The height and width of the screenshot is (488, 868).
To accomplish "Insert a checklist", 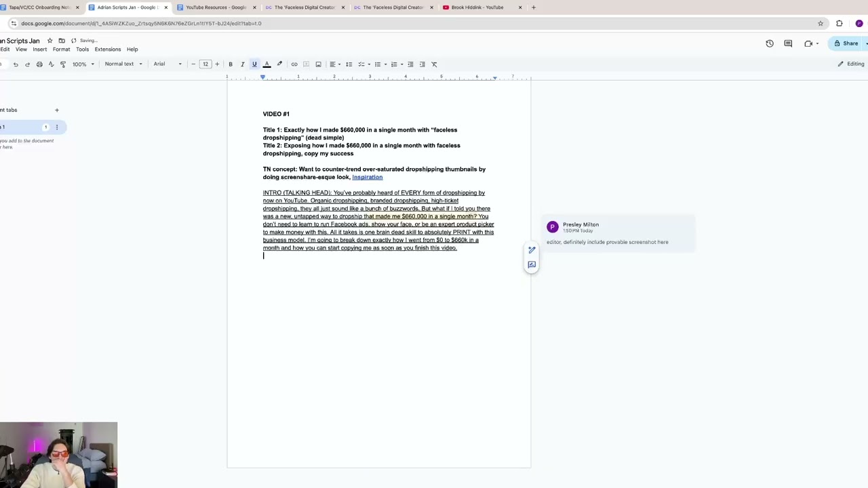I will point(361,64).
